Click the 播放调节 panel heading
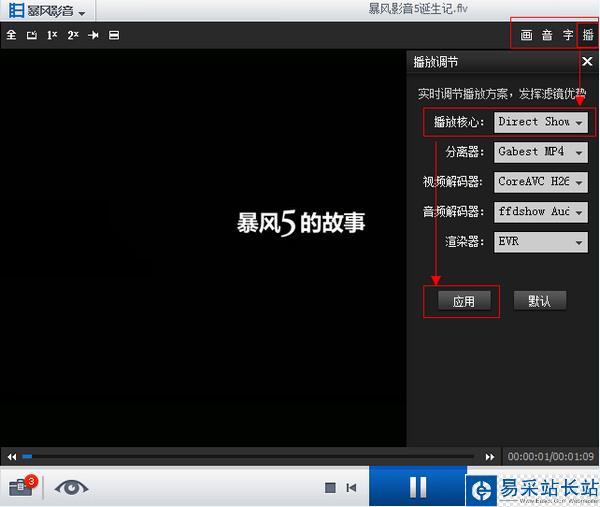Screen dimensions: 600x507 (x=435, y=62)
